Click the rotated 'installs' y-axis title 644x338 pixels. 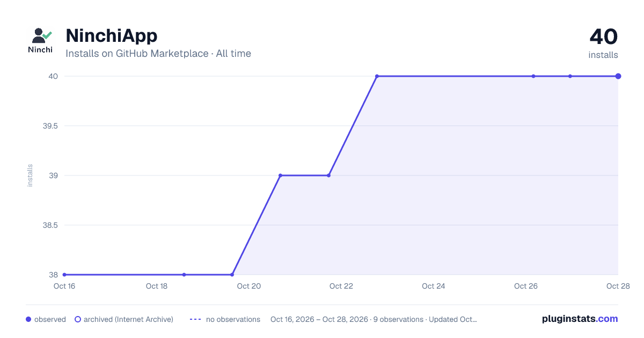pos(30,175)
